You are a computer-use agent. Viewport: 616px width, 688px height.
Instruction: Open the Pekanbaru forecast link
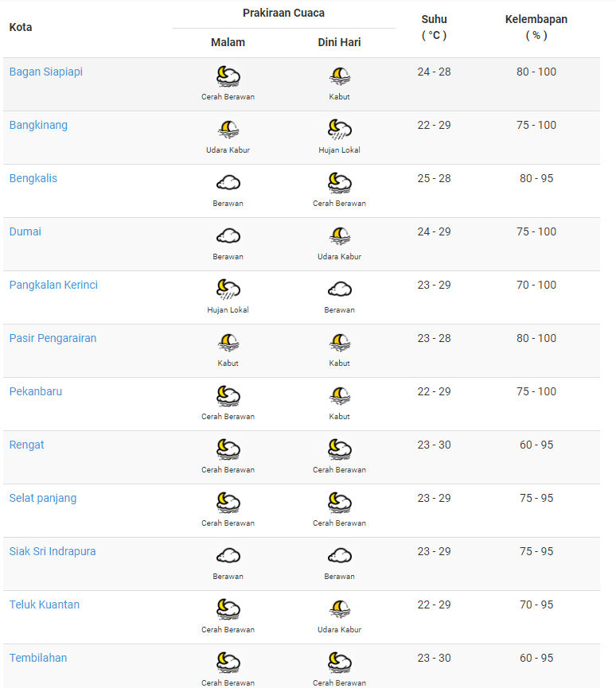pyautogui.click(x=36, y=391)
